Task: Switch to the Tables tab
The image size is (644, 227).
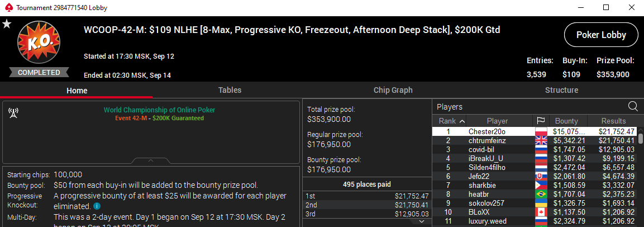Action: pos(230,90)
